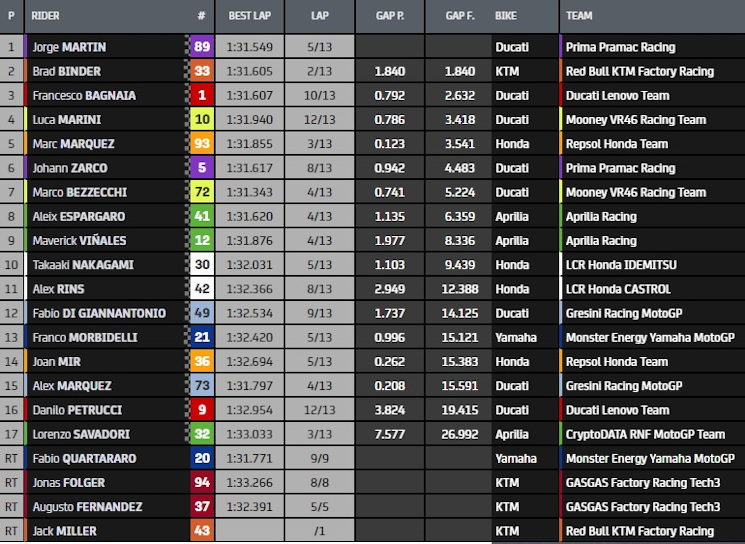Click Francesco Bagnaia's red number 1 badge

click(x=202, y=95)
